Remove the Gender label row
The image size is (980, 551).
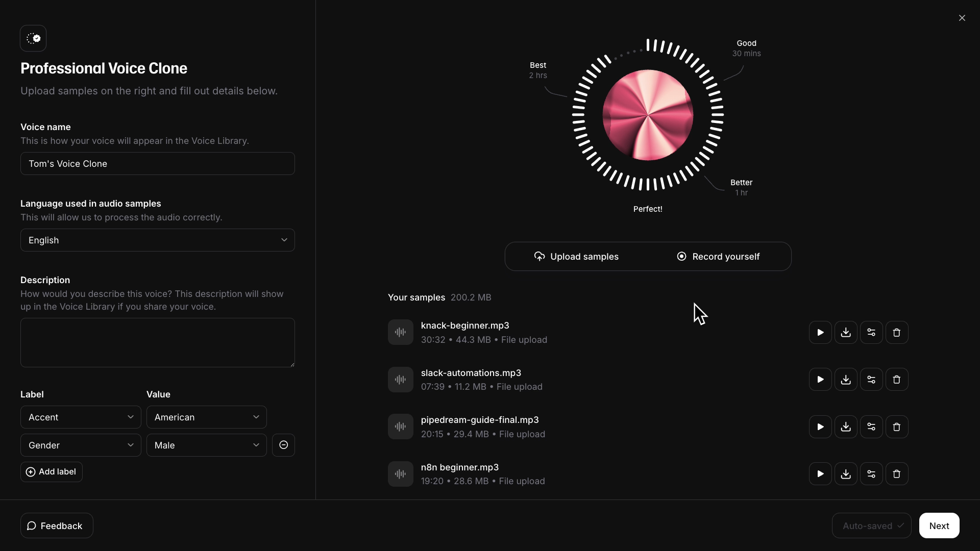[283, 445]
